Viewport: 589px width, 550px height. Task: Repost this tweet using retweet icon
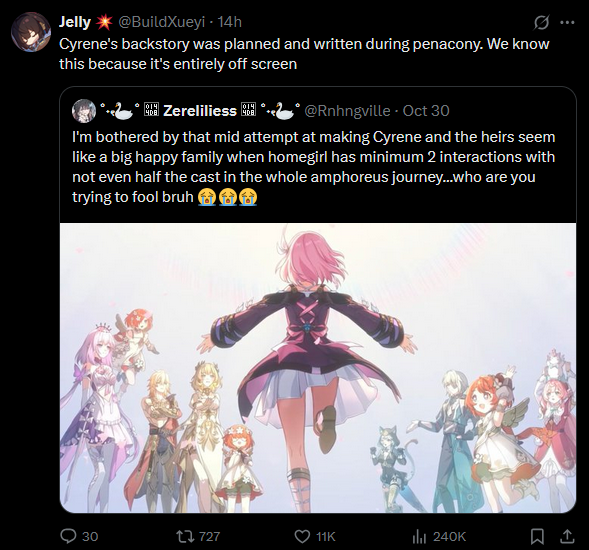pos(186,536)
